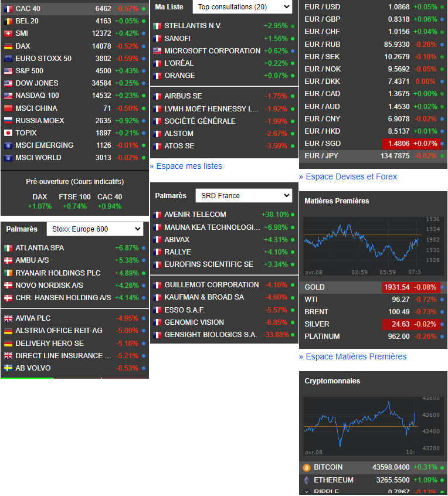The width and height of the screenshot is (448, 496).
Task: Open AMBU A/S stock in Stoxx list
Action: coord(74,260)
